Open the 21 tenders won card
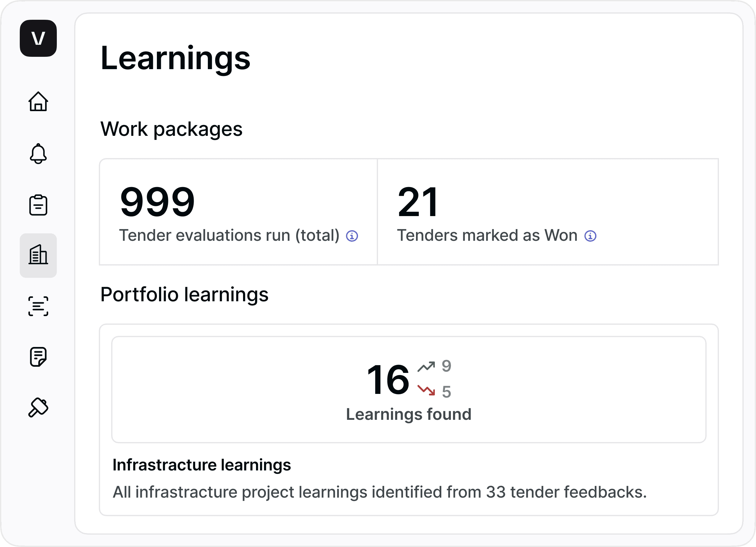 pos(548,212)
